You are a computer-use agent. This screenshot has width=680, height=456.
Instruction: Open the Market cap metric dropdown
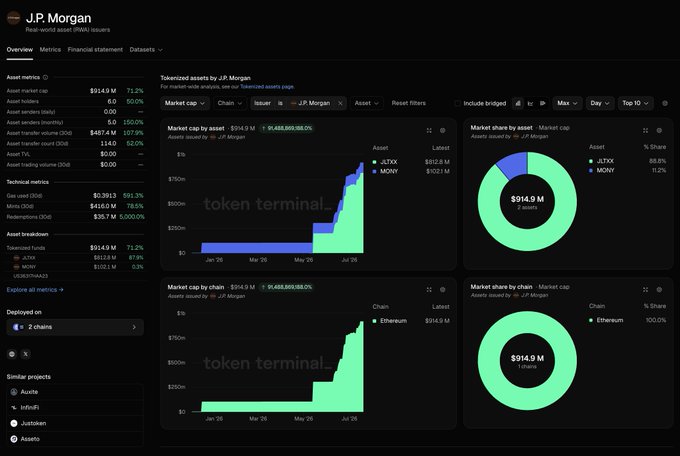tap(185, 103)
